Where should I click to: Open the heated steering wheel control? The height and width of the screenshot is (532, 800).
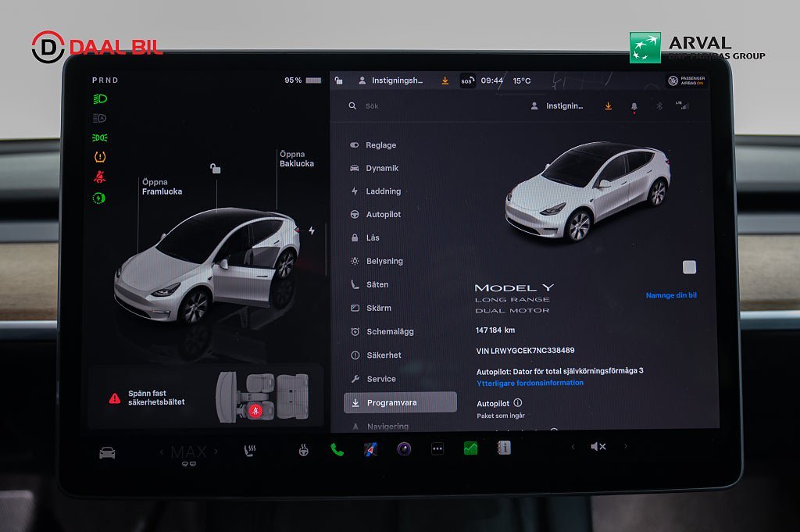[303, 450]
